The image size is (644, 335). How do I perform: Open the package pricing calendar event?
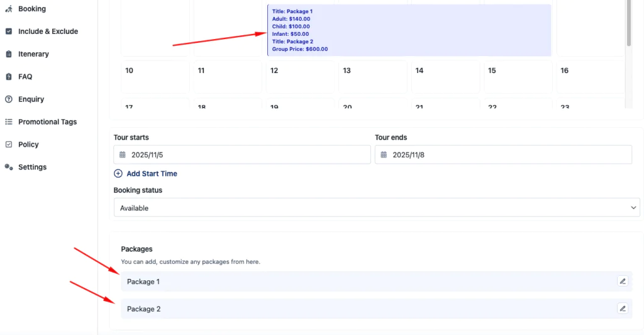click(409, 30)
